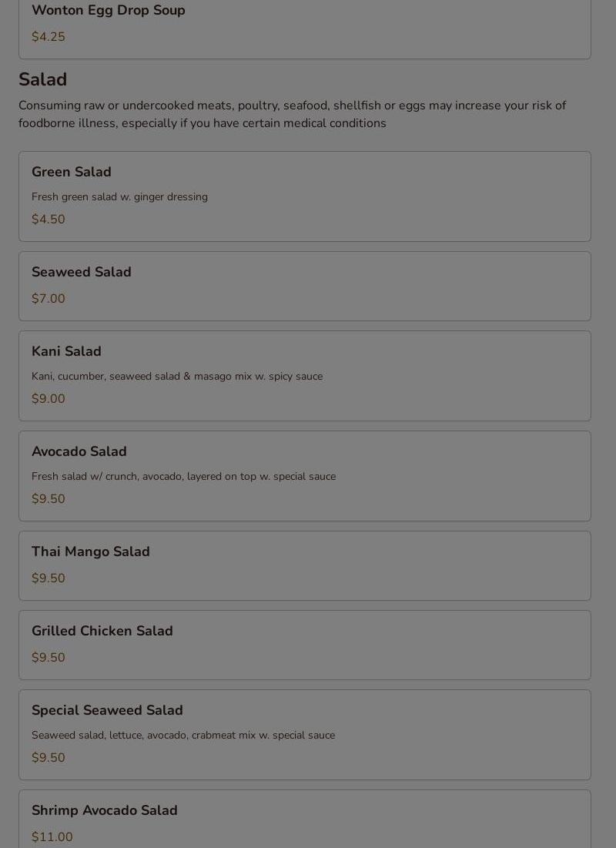The width and height of the screenshot is (616, 848).
Task: Select the Wonton Egg Drop Soup item
Action: point(109,11)
